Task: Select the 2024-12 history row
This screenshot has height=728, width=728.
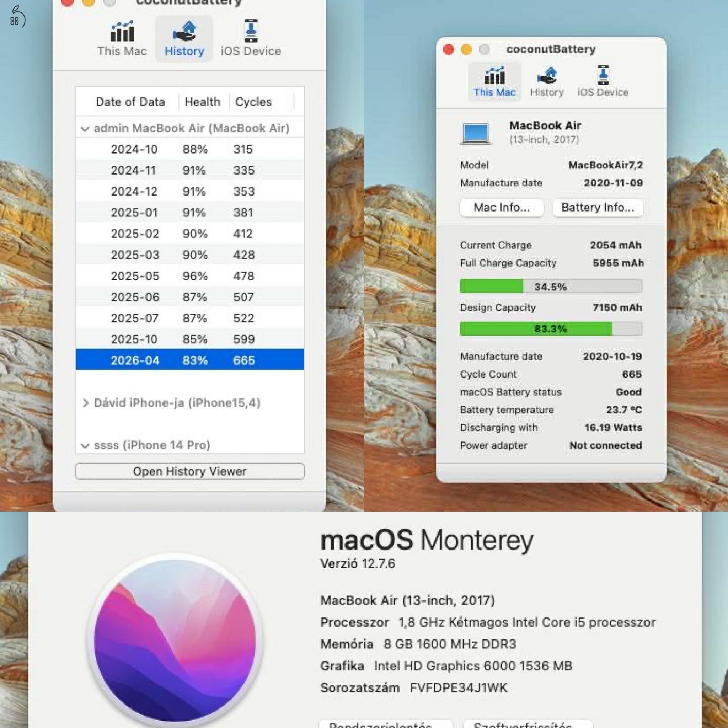Action: click(x=190, y=192)
